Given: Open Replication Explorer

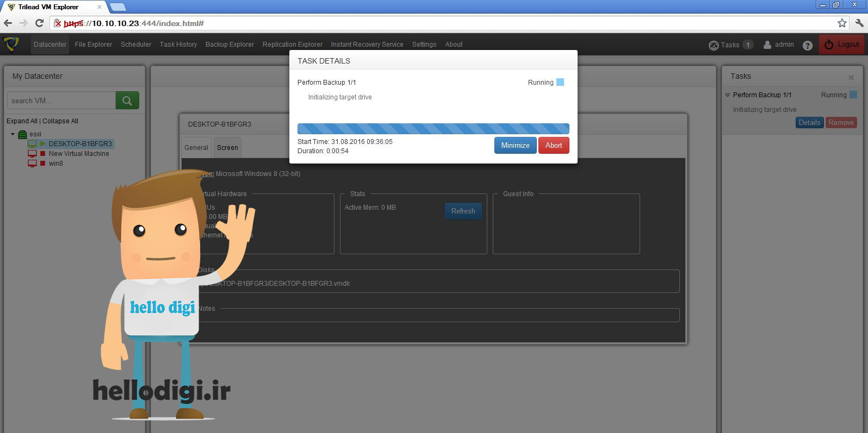Looking at the screenshot, I should click(x=293, y=45).
